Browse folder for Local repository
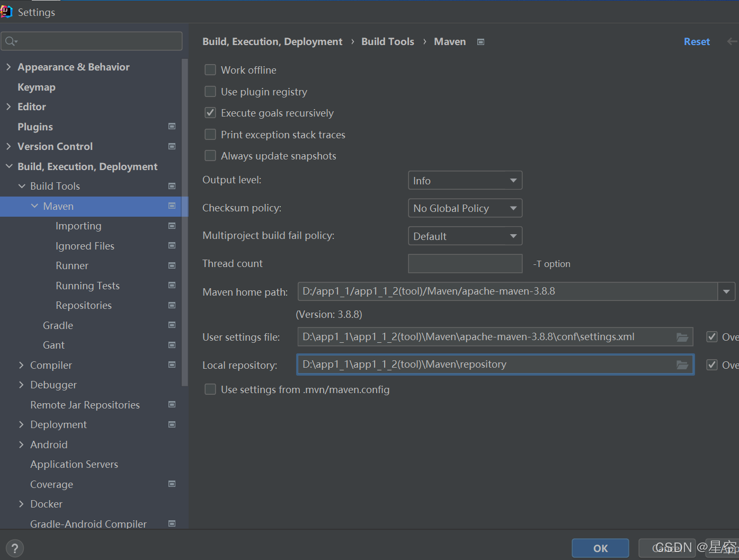 [682, 365]
